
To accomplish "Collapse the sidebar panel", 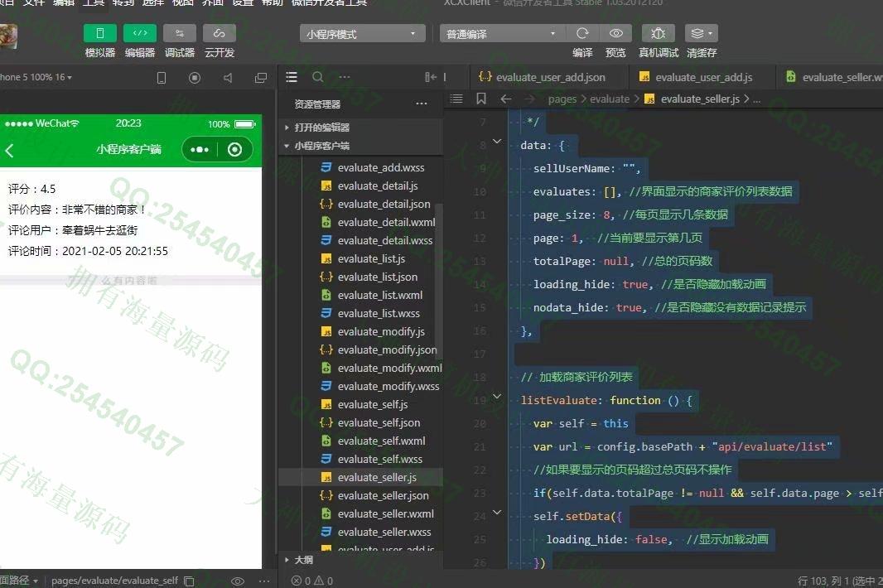I will [x=431, y=77].
